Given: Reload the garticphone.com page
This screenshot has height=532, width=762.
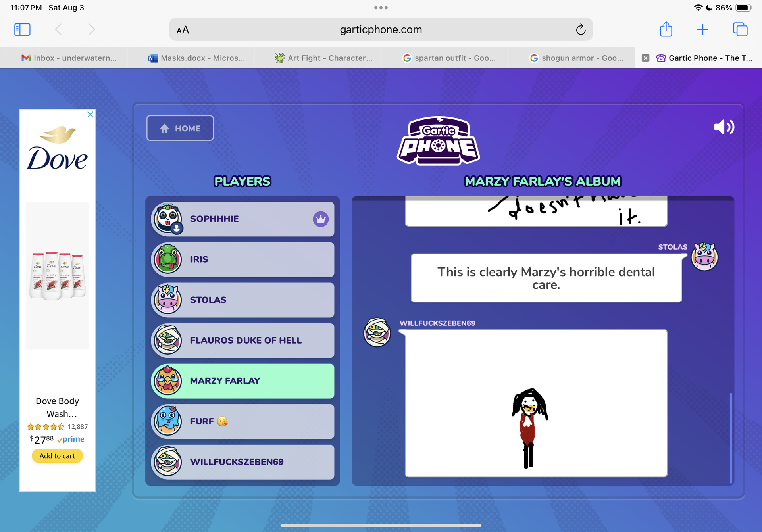Looking at the screenshot, I should coord(580,29).
